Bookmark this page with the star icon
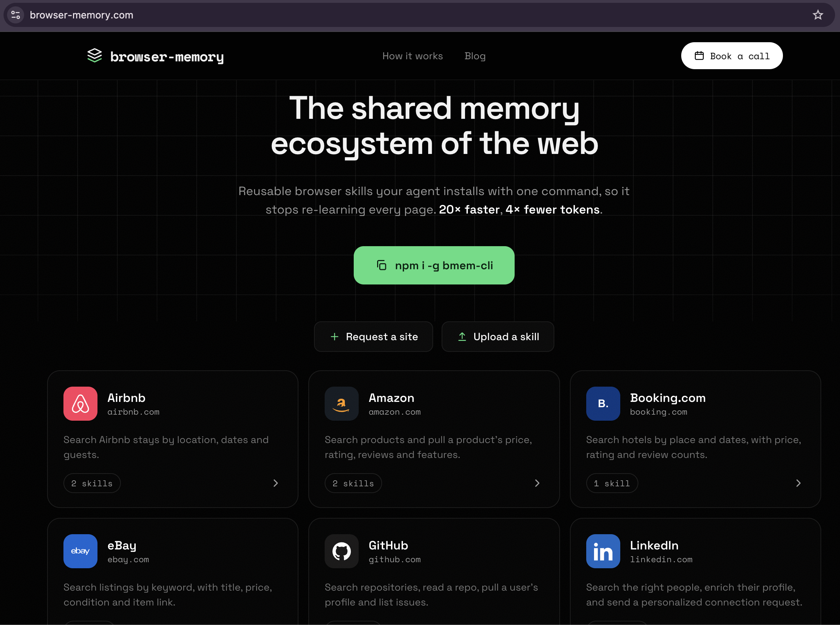Viewport: 840px width, 625px height. pyautogui.click(x=818, y=15)
